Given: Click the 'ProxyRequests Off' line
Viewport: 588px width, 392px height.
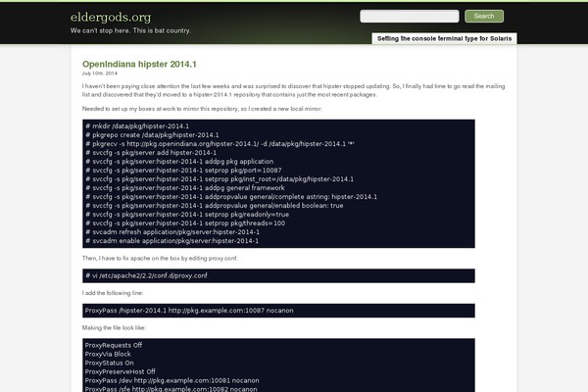Looking at the screenshot, I should tap(114, 345).
